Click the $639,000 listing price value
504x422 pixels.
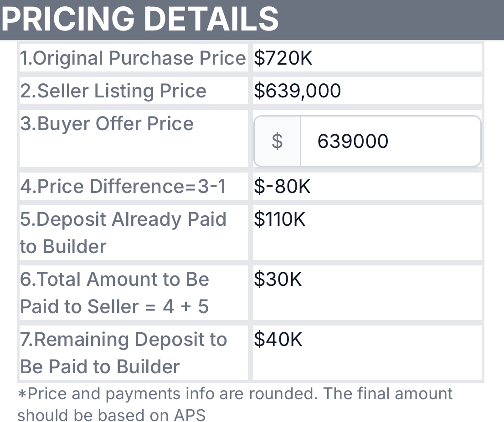pyautogui.click(x=297, y=91)
